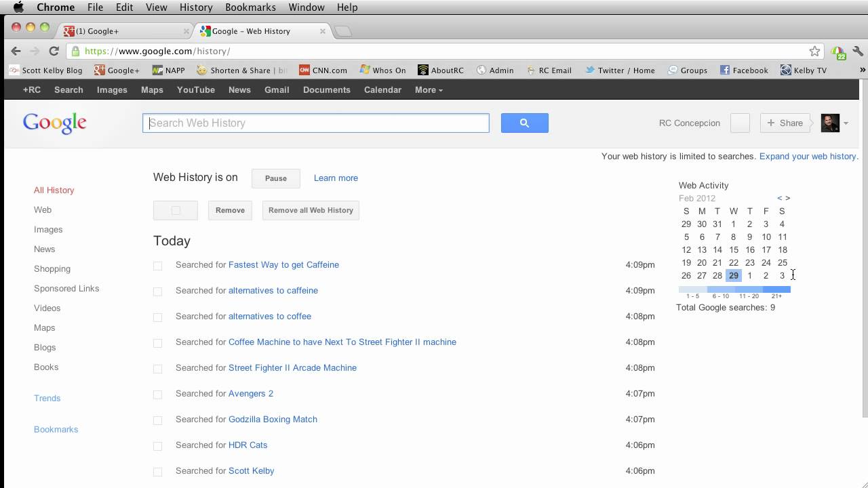868x488 pixels.
Task: Open the NAPP bookmark
Action: (x=168, y=70)
